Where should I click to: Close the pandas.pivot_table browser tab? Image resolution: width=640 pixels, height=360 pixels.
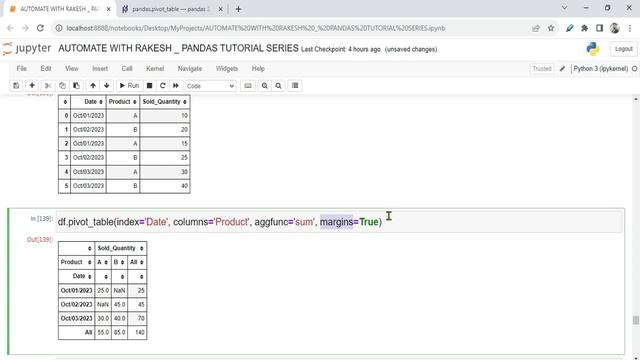coord(220,9)
